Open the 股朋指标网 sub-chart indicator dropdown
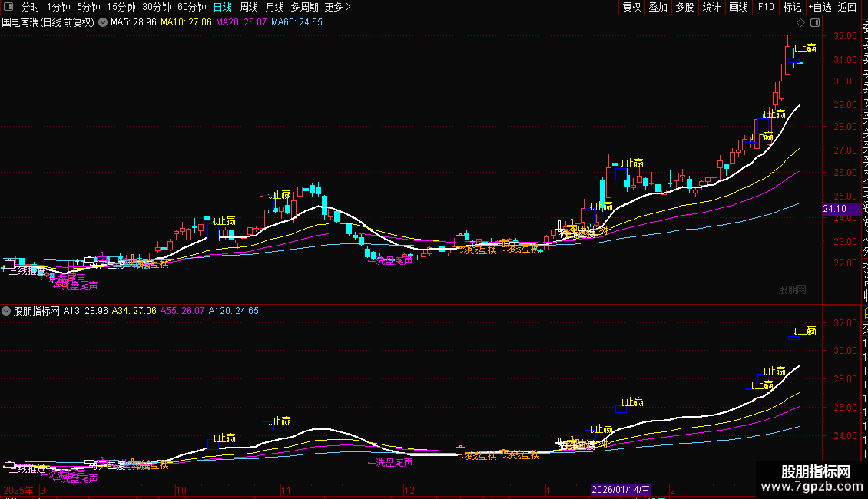 click(x=6, y=311)
